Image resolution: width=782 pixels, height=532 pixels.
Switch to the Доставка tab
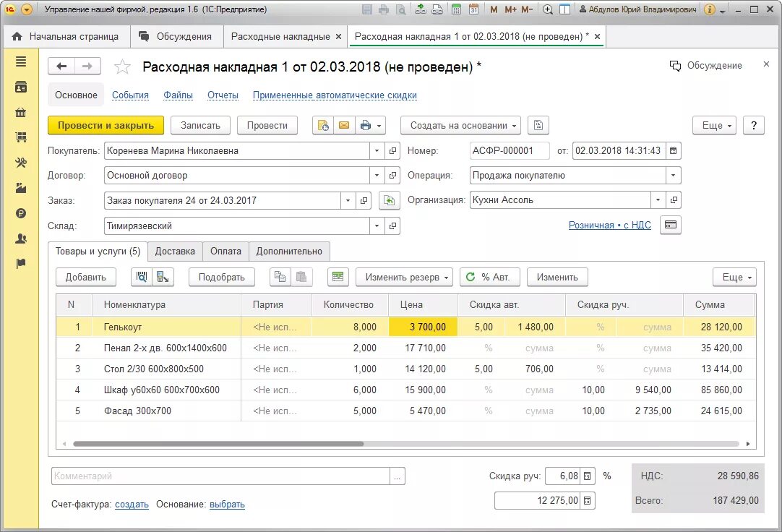[175, 252]
